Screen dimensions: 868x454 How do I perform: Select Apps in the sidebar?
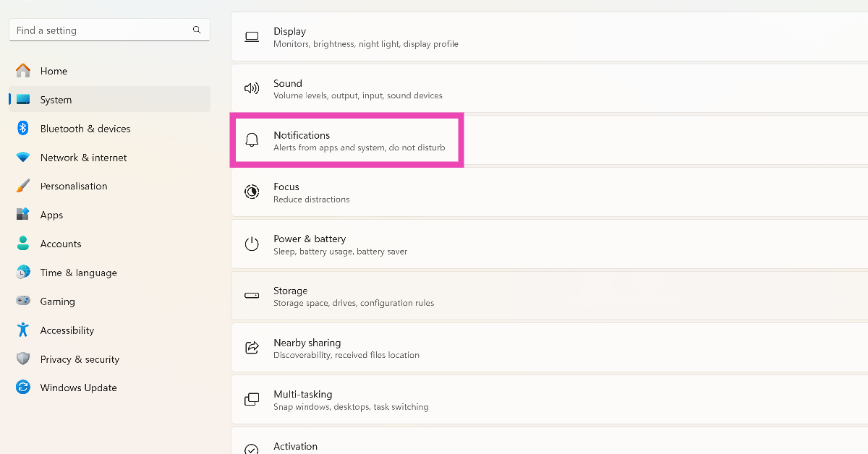pyautogui.click(x=51, y=215)
